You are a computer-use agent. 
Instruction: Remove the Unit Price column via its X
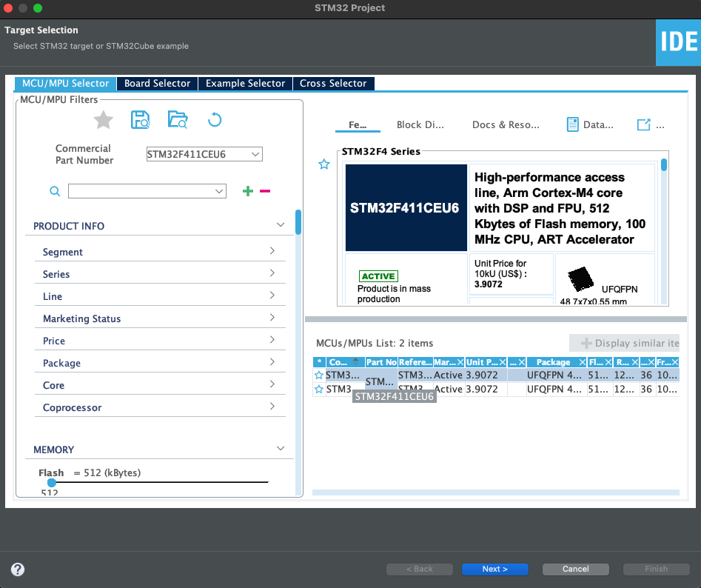[503, 362]
